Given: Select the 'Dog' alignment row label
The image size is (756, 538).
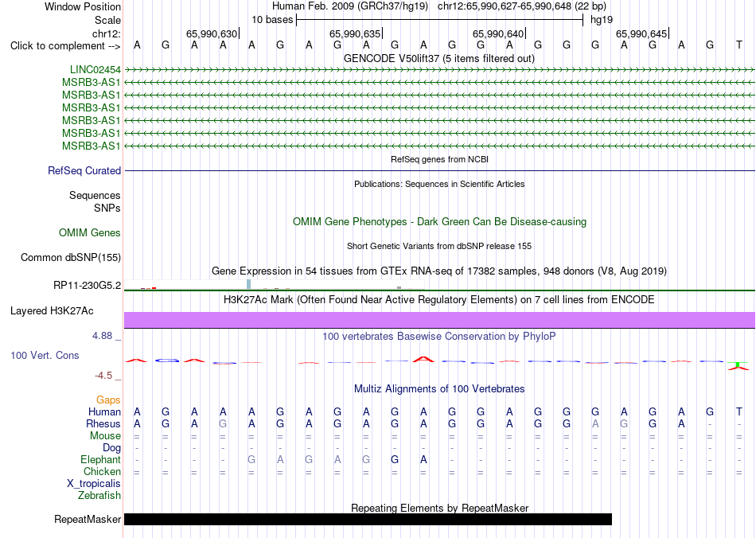Looking at the screenshot, I should [x=111, y=448].
